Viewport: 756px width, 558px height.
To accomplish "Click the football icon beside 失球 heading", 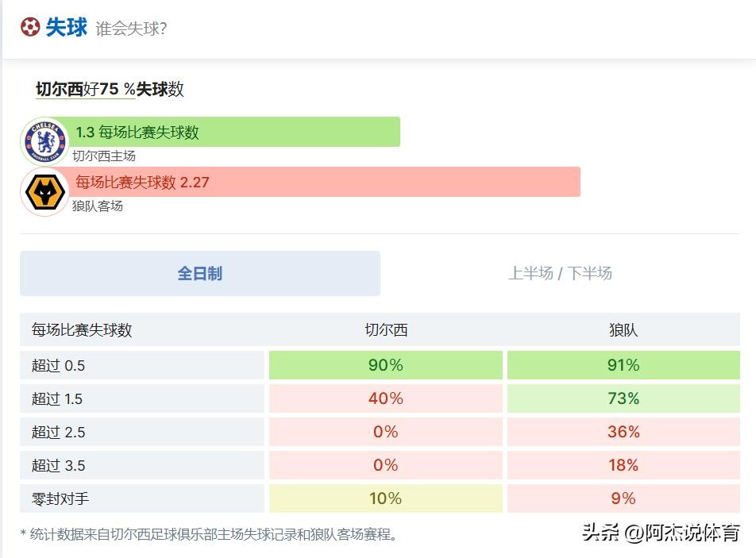I will pyautogui.click(x=30, y=28).
